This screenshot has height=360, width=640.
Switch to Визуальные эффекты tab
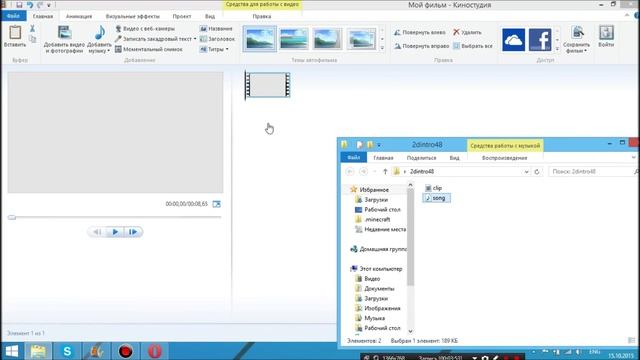pyautogui.click(x=133, y=16)
